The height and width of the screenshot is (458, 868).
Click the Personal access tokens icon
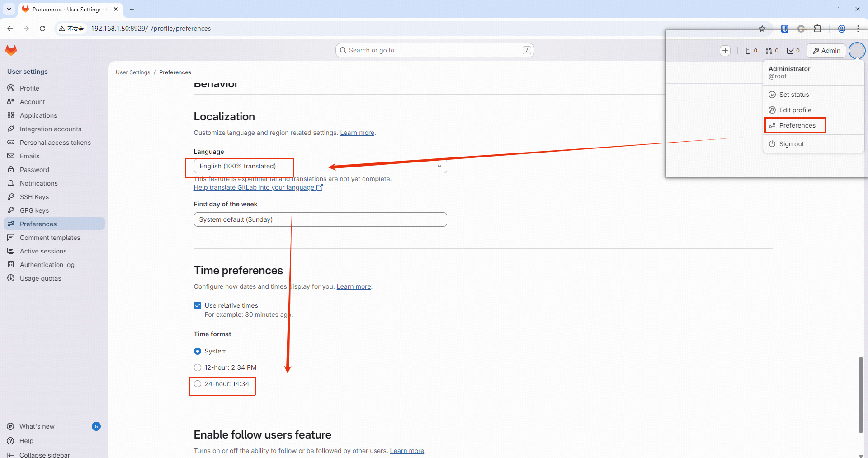[11, 142]
